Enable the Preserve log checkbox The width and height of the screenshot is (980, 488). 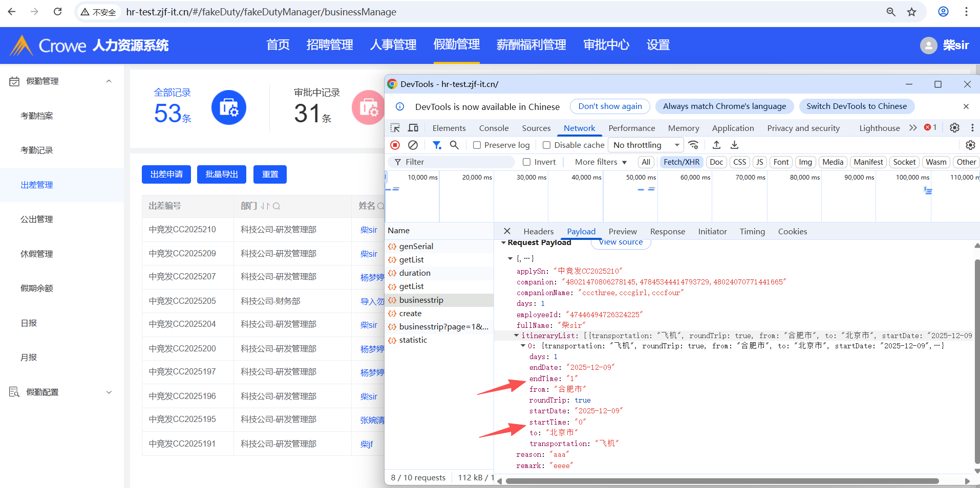pos(477,145)
